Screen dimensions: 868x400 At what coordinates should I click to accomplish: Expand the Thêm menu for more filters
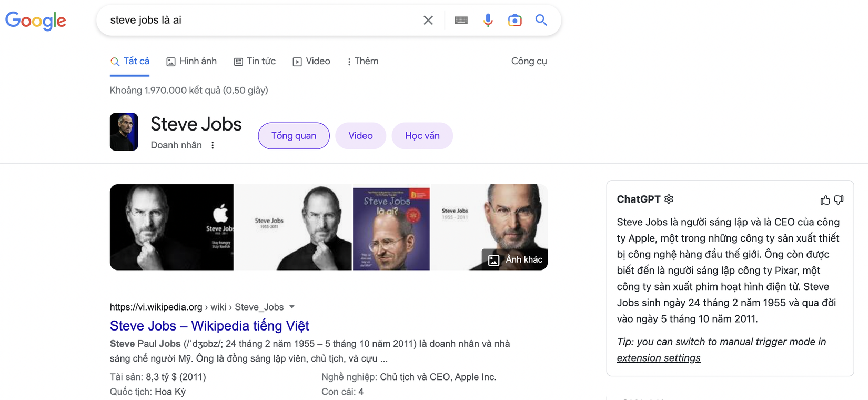(x=362, y=62)
